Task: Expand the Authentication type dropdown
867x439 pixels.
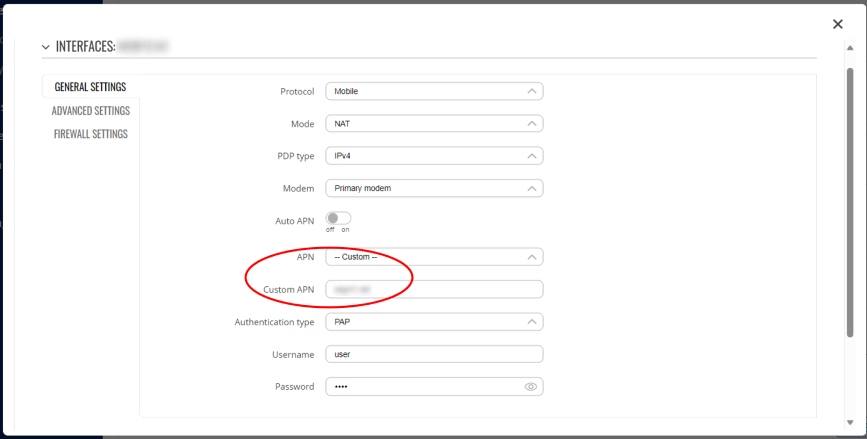Action: [x=434, y=322]
